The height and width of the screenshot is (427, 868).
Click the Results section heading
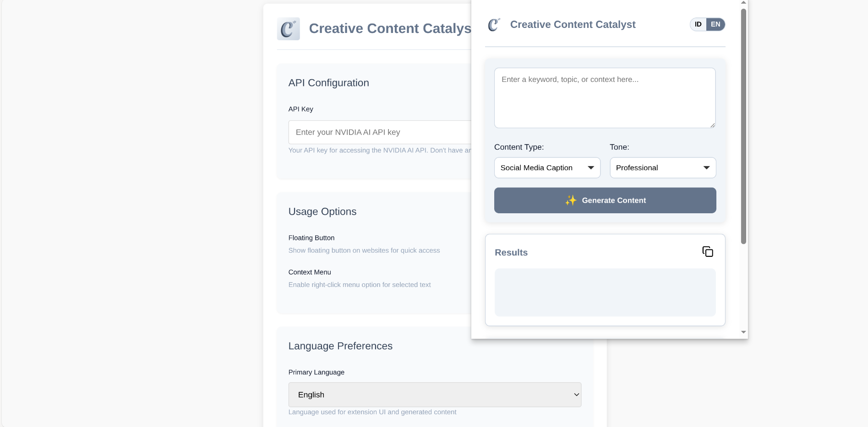click(511, 252)
